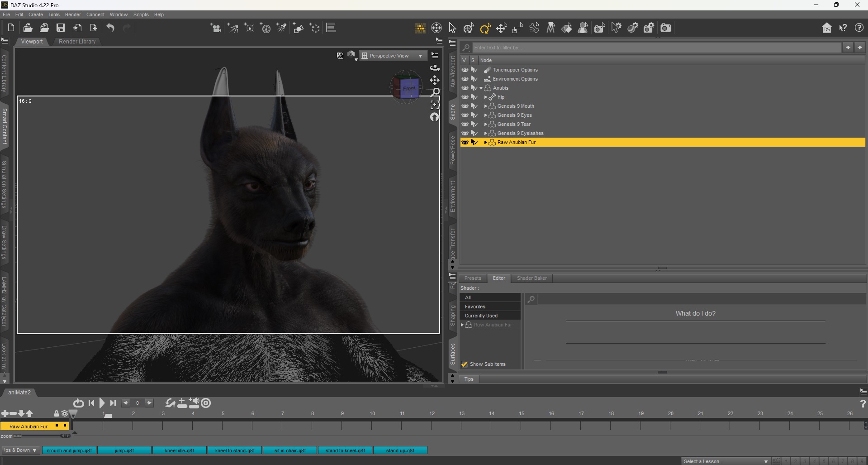Toggle selectability of Genesis 9 Tear
The height and width of the screenshot is (465, 868).
pos(474,124)
